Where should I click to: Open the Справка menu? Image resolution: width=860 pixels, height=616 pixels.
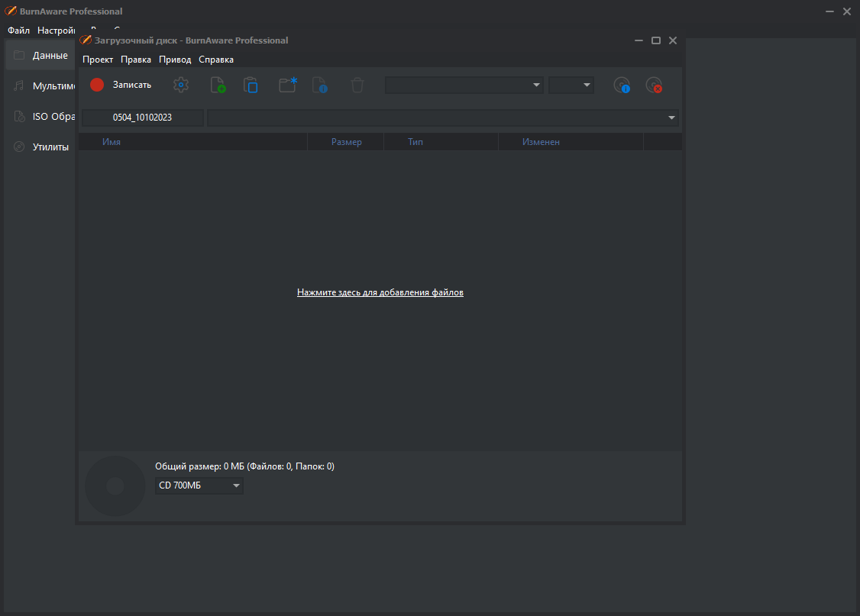[x=216, y=60]
